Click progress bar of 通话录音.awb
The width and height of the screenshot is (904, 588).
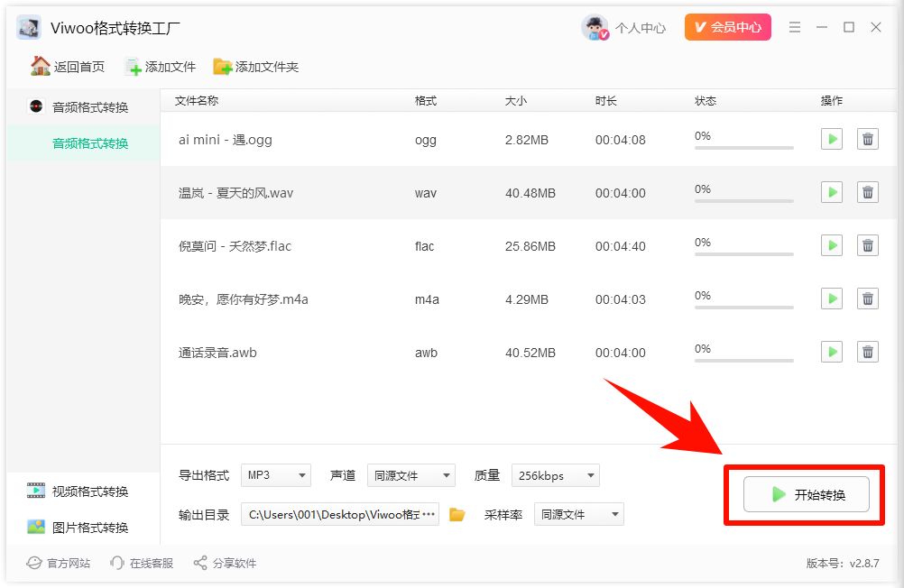(x=743, y=361)
